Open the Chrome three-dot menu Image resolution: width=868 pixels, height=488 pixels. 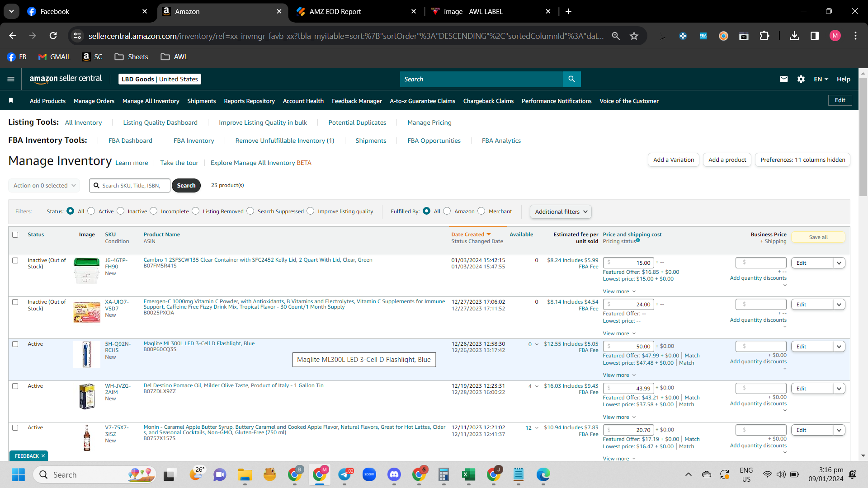[x=855, y=36]
